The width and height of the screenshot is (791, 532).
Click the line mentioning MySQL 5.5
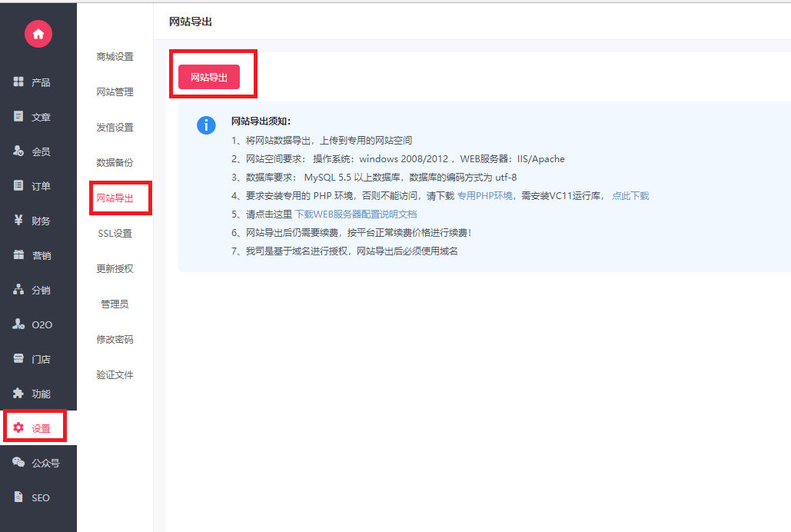(374, 177)
